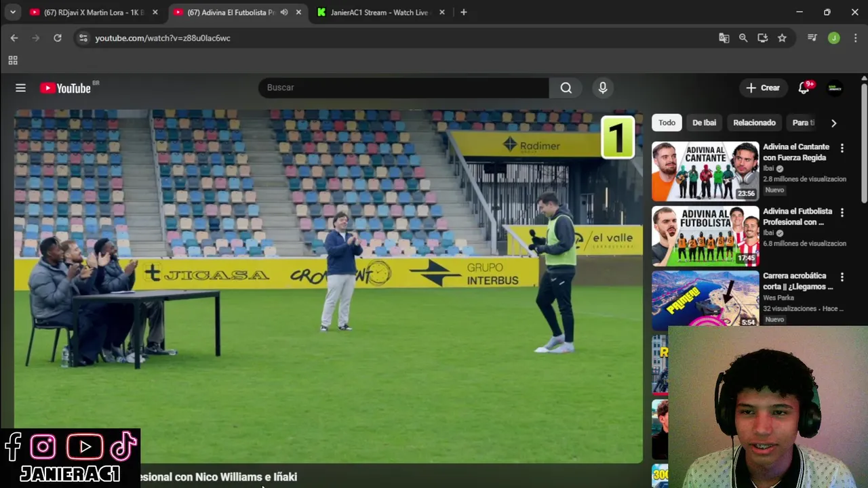
Task: Open the YouTube account avatar menu
Action: [835, 88]
